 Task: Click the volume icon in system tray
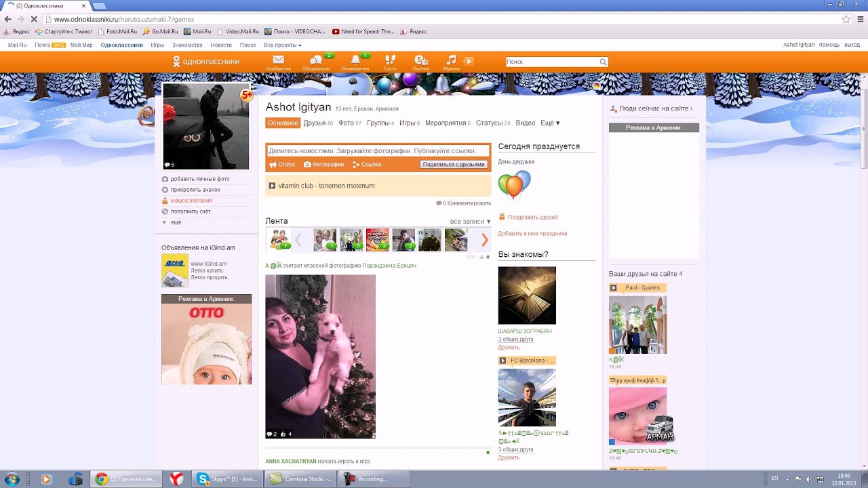pos(809,479)
